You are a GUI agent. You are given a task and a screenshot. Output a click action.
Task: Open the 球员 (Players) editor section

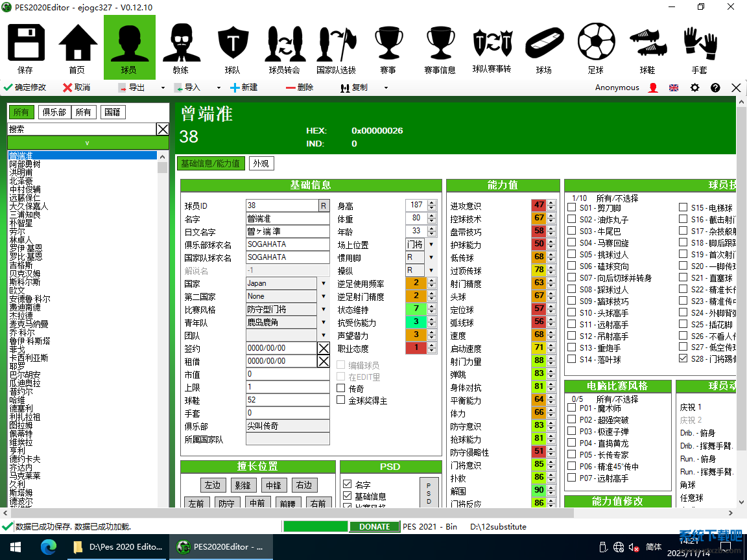click(129, 47)
